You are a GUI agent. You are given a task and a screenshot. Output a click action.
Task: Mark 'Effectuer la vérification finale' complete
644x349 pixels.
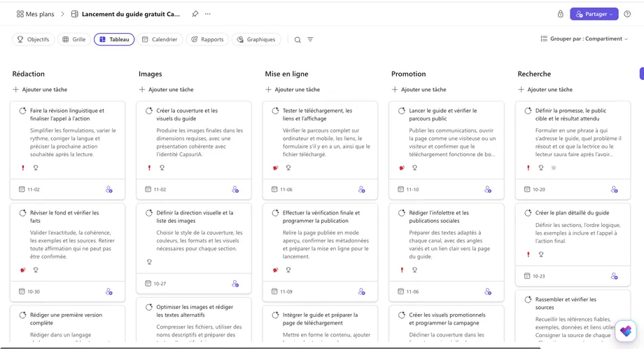[x=275, y=213]
